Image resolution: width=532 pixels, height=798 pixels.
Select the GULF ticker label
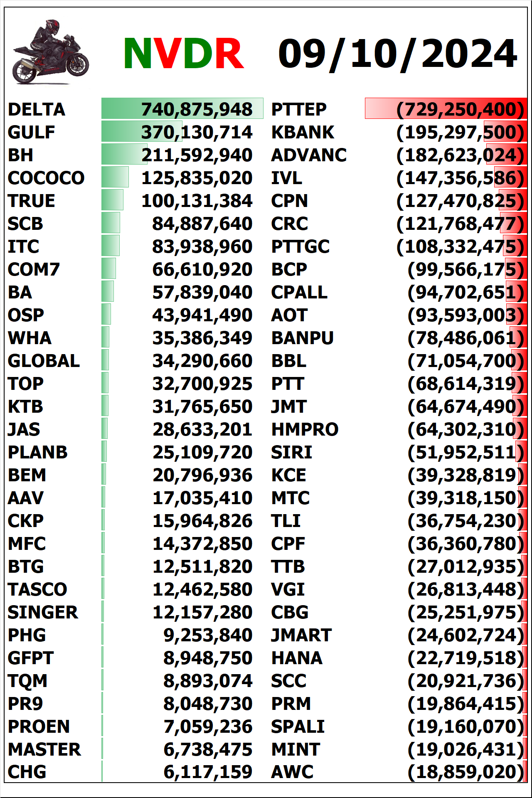[31, 132]
